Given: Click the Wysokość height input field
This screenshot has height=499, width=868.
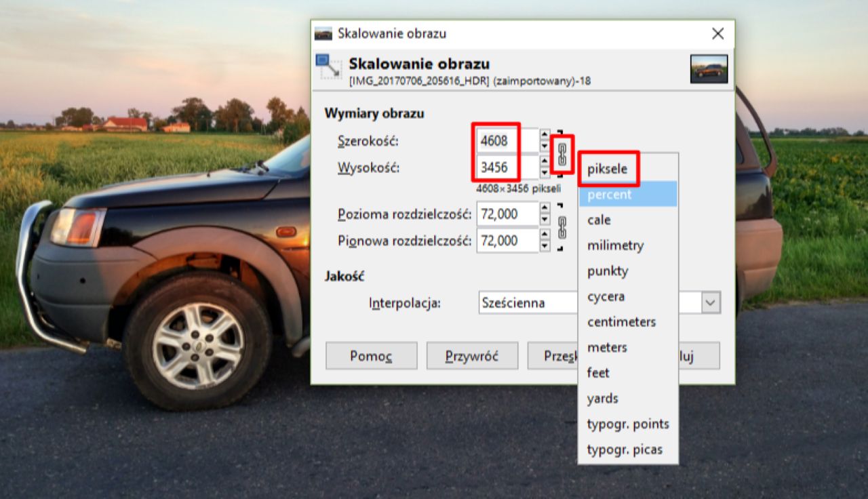Looking at the screenshot, I should [x=507, y=167].
